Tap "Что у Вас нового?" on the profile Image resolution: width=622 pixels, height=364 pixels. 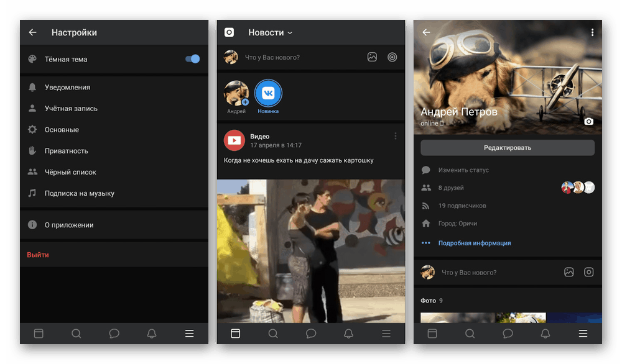[469, 273]
